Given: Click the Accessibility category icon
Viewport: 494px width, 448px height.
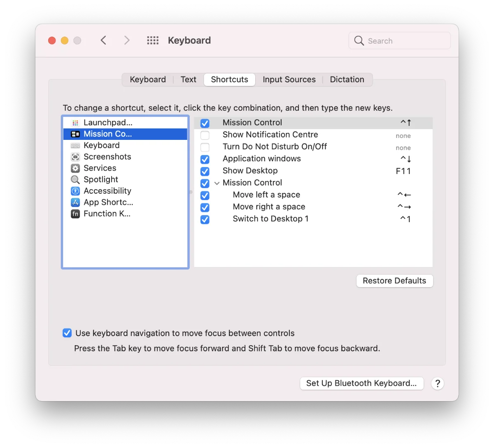Looking at the screenshot, I should pyautogui.click(x=75, y=191).
